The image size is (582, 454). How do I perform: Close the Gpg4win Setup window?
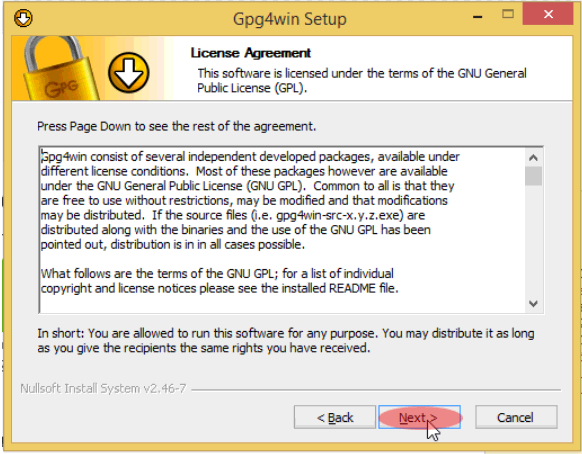548,14
